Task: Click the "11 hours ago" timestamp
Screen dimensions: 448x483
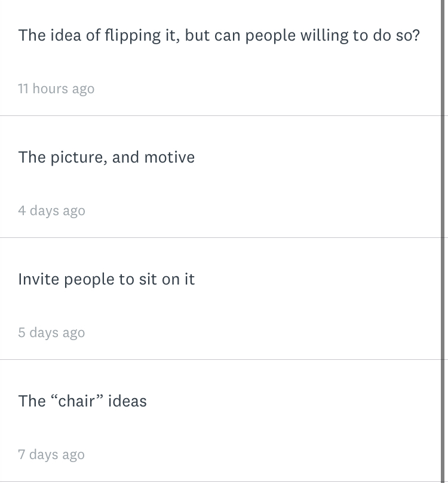Action: pos(56,89)
